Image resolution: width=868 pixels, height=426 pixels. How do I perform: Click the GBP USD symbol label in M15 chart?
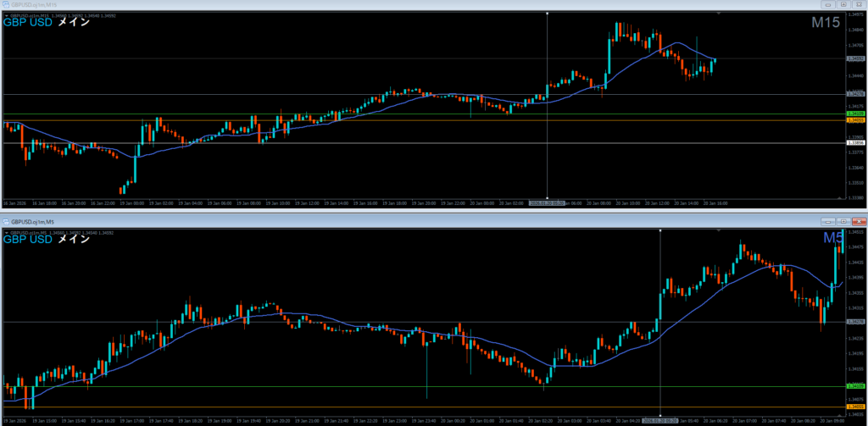point(27,23)
